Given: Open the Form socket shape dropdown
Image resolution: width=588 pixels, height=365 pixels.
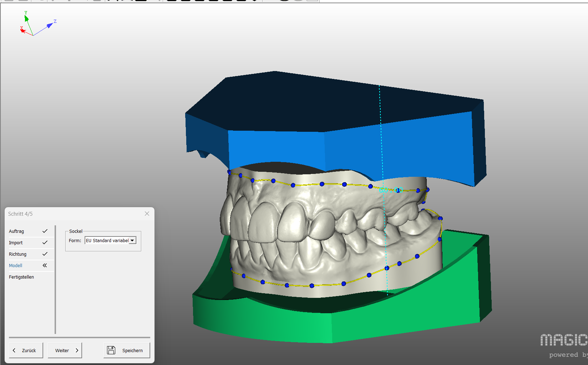Looking at the screenshot, I should point(132,241).
